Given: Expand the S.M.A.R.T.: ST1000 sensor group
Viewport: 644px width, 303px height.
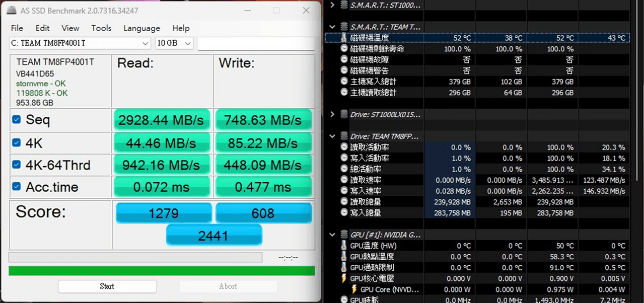Looking at the screenshot, I should click(x=332, y=5).
